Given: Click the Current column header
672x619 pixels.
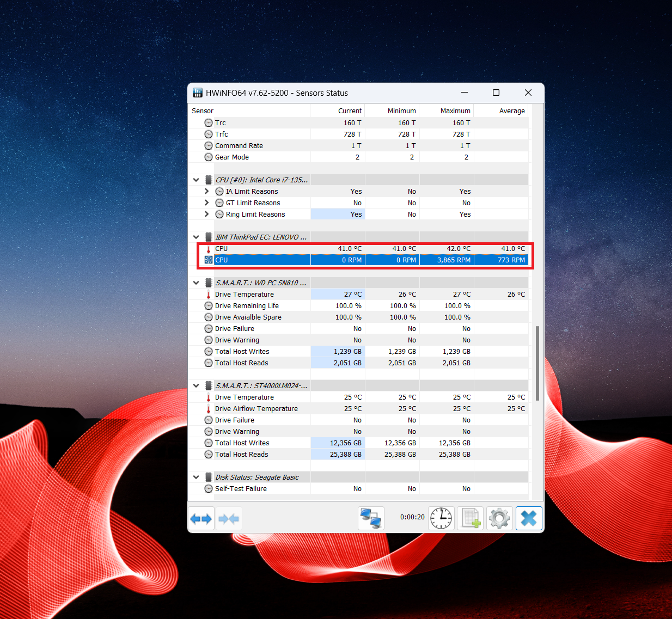Looking at the screenshot, I should 349,111.
